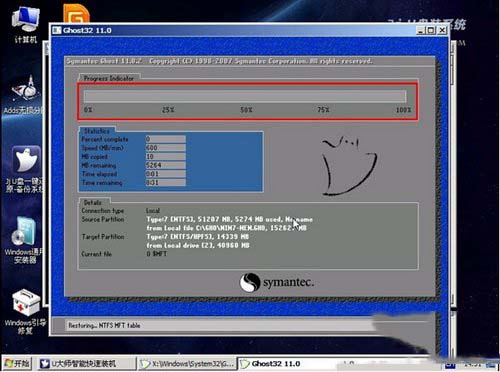Click the Target Partition label

[x=103, y=237]
